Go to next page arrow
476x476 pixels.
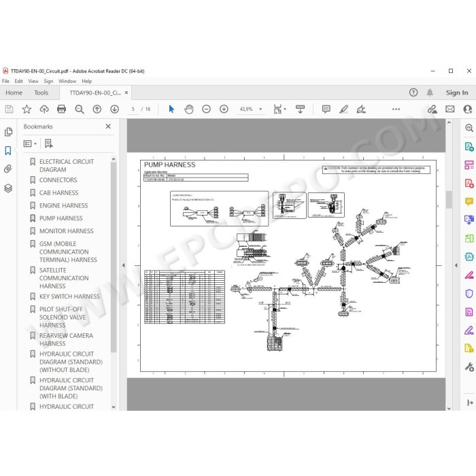point(114,109)
